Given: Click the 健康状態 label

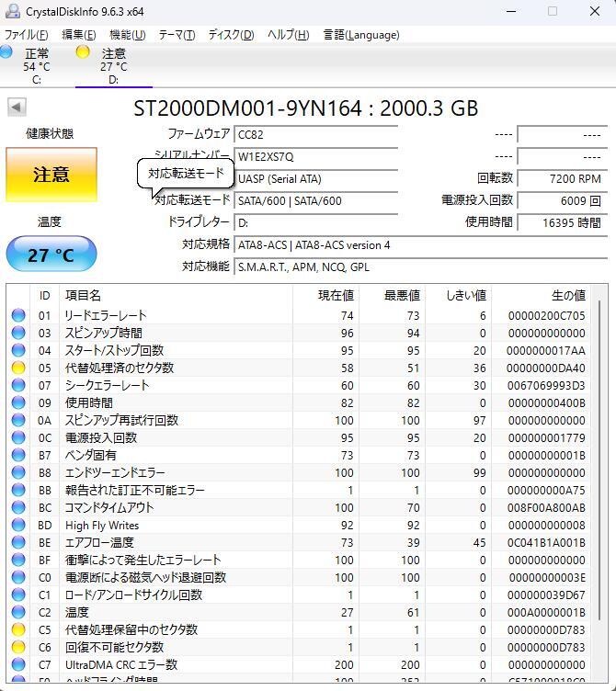Looking at the screenshot, I should [50, 133].
